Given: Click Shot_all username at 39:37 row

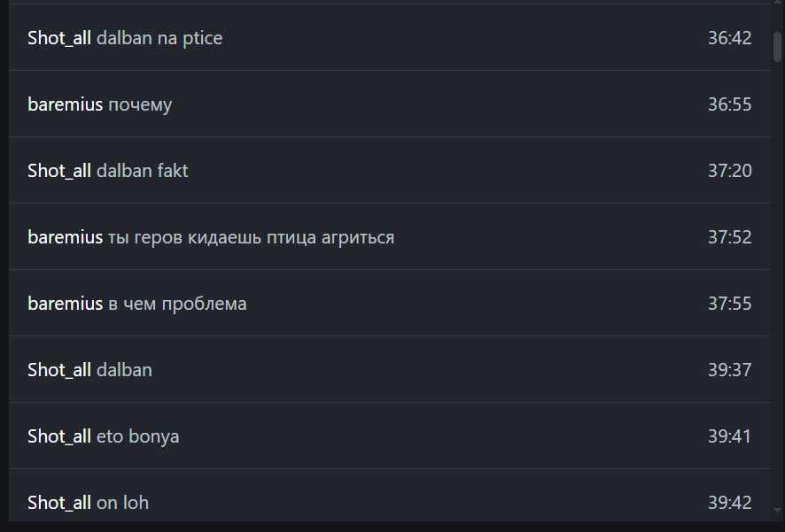Looking at the screenshot, I should pos(59,370).
